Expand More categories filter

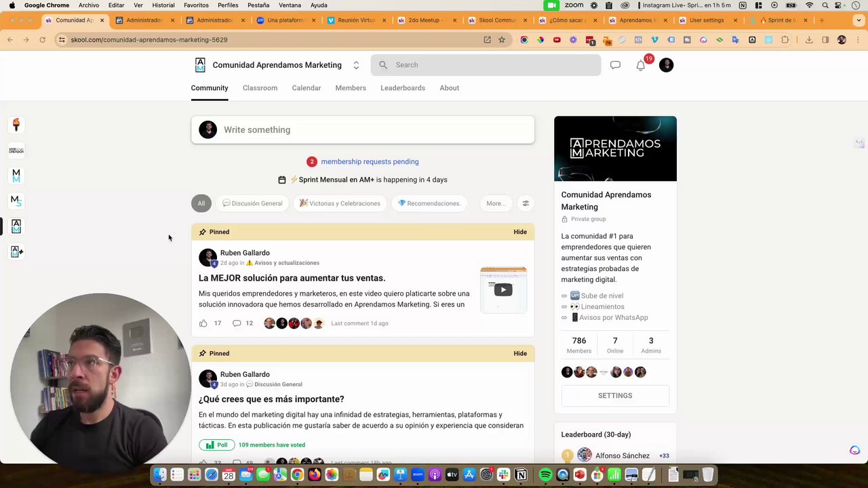496,203
